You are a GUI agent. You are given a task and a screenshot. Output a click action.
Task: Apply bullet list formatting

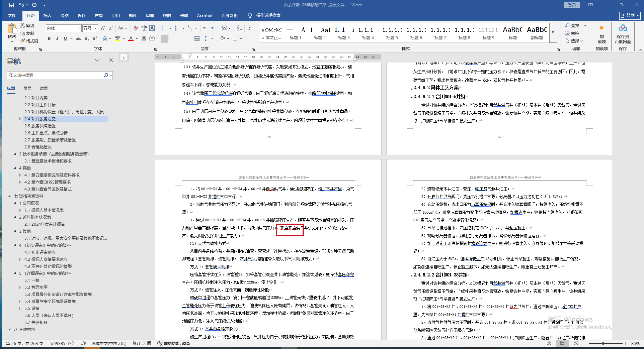coord(165,28)
